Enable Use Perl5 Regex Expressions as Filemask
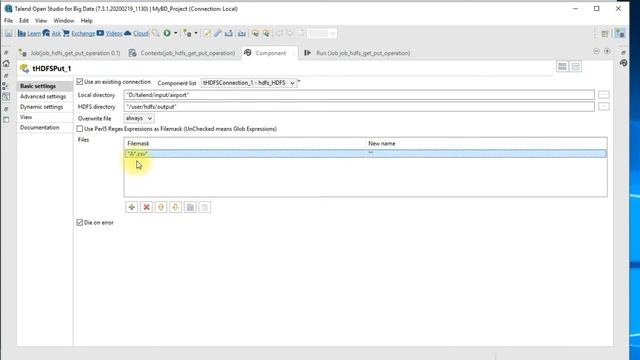 (x=80, y=129)
